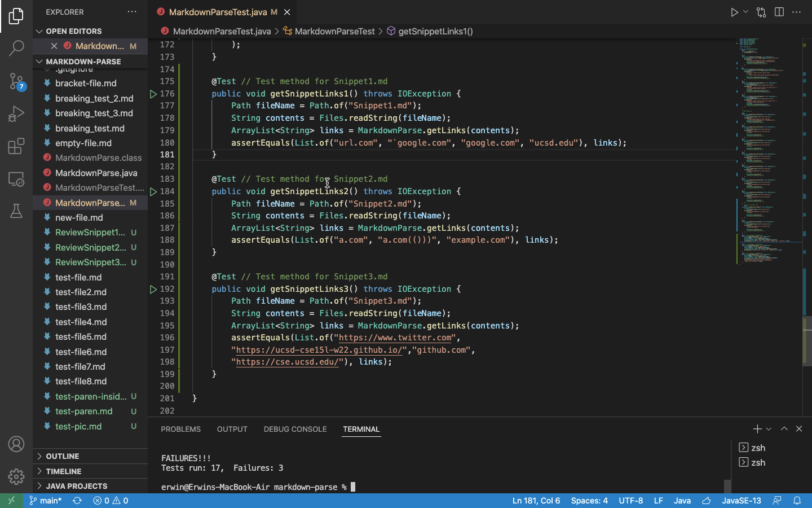Change language mode via Java indicator

682,501
